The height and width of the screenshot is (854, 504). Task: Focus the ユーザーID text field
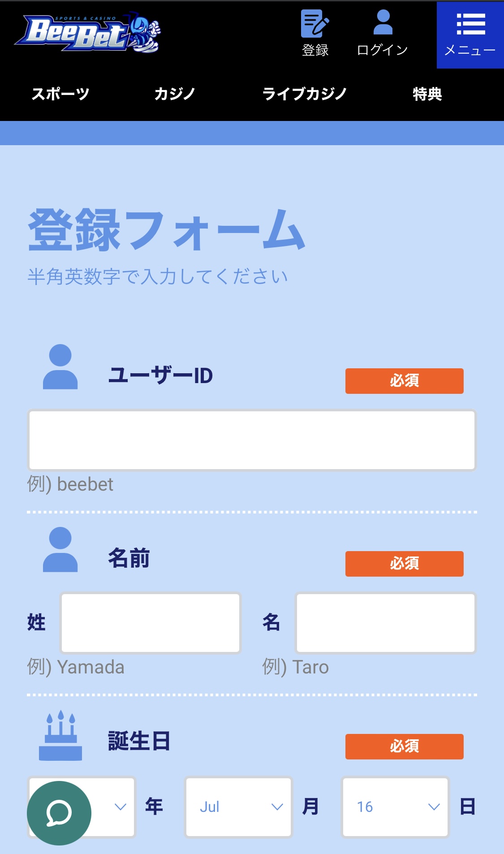pyautogui.click(x=252, y=440)
